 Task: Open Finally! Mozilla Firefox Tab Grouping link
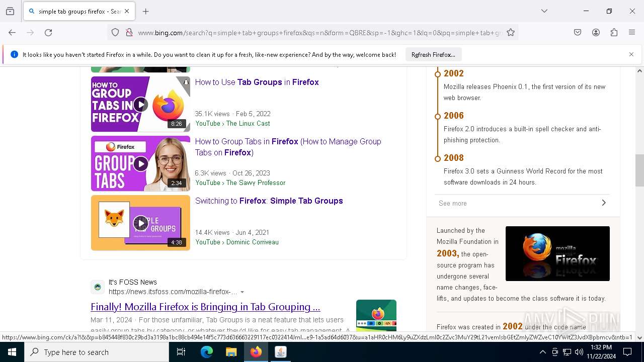click(x=205, y=307)
